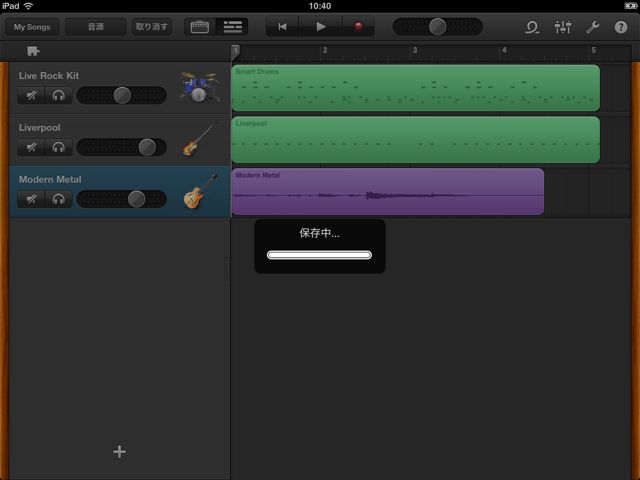Image resolution: width=640 pixels, height=480 pixels.
Task: Switch to instrument amp view
Action: click(x=200, y=27)
